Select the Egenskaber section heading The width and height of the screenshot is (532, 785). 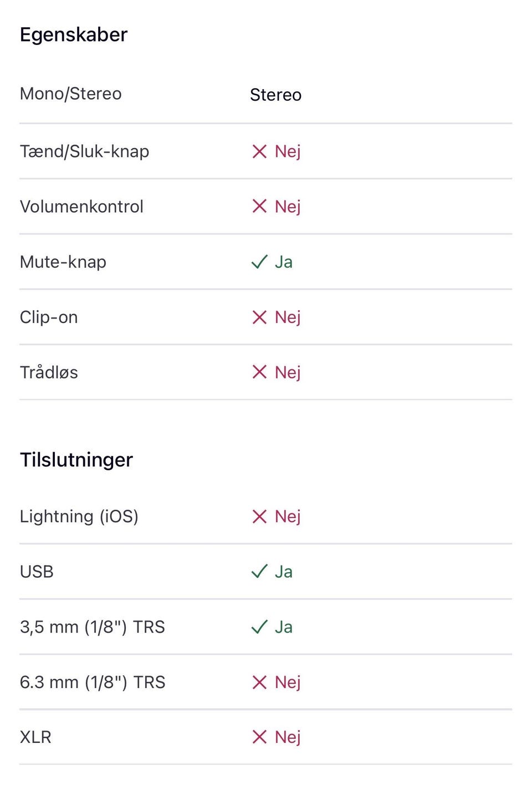click(x=74, y=35)
